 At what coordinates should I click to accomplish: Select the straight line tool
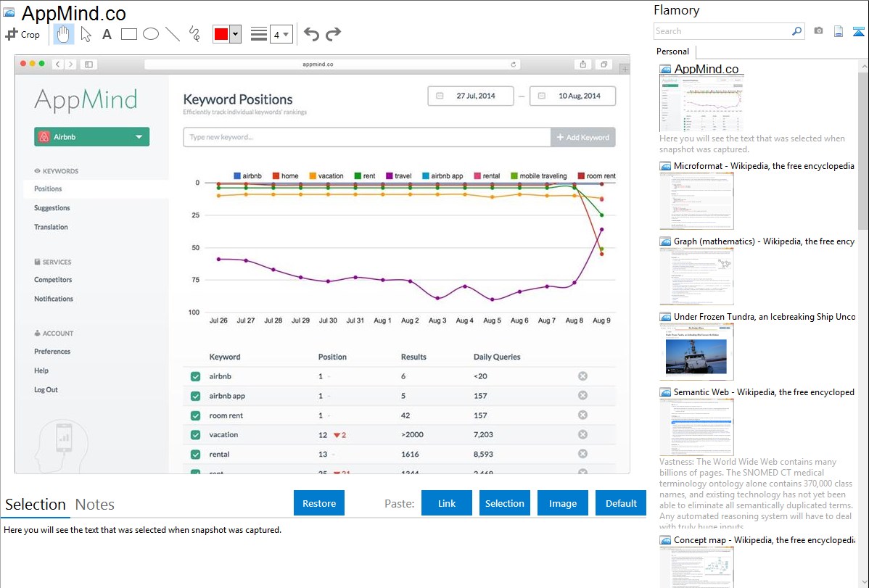tap(173, 34)
